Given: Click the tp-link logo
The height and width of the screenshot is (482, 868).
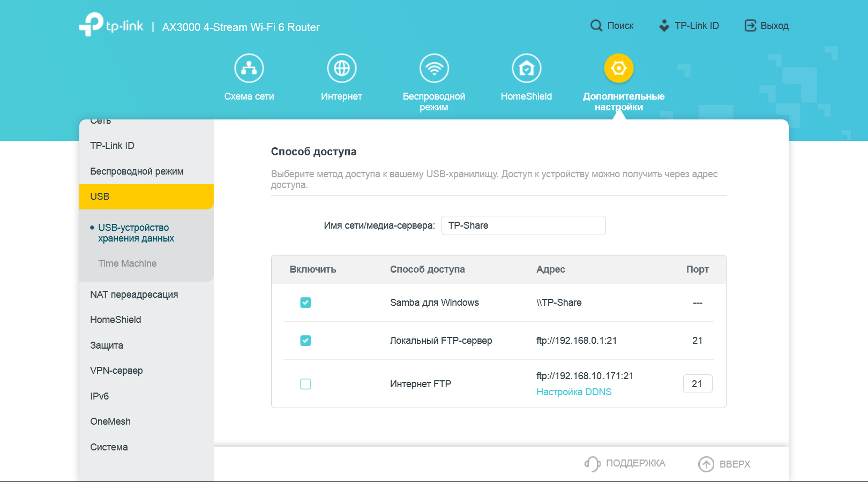Looking at the screenshot, I should tap(111, 25).
